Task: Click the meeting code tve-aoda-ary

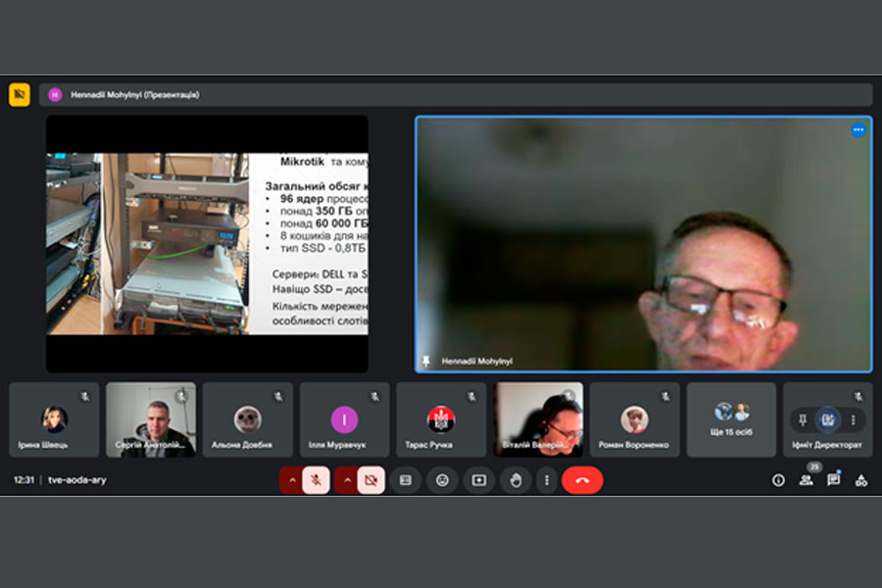Action: pos(77,480)
